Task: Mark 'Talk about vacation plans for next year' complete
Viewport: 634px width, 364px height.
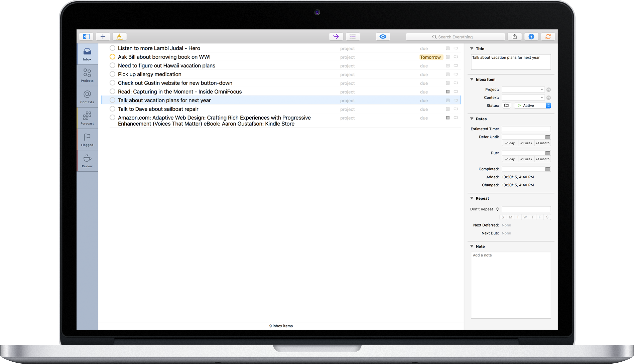Action: click(113, 100)
